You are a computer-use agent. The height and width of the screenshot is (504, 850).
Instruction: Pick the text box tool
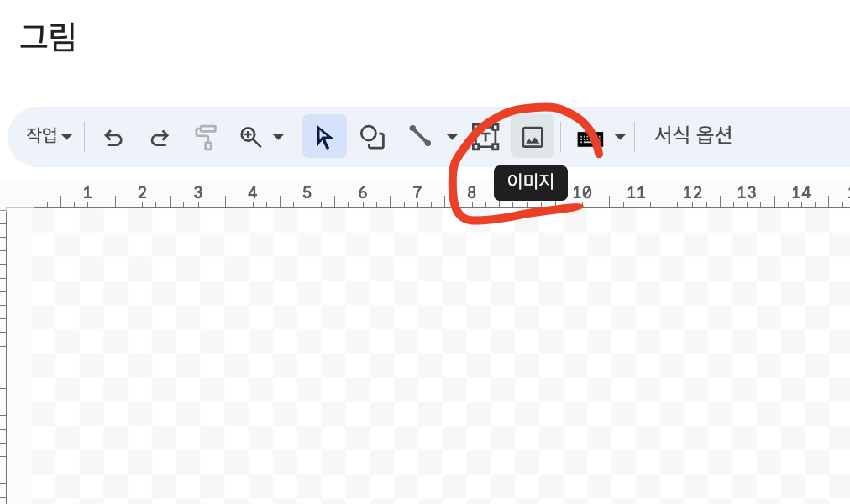[485, 137]
